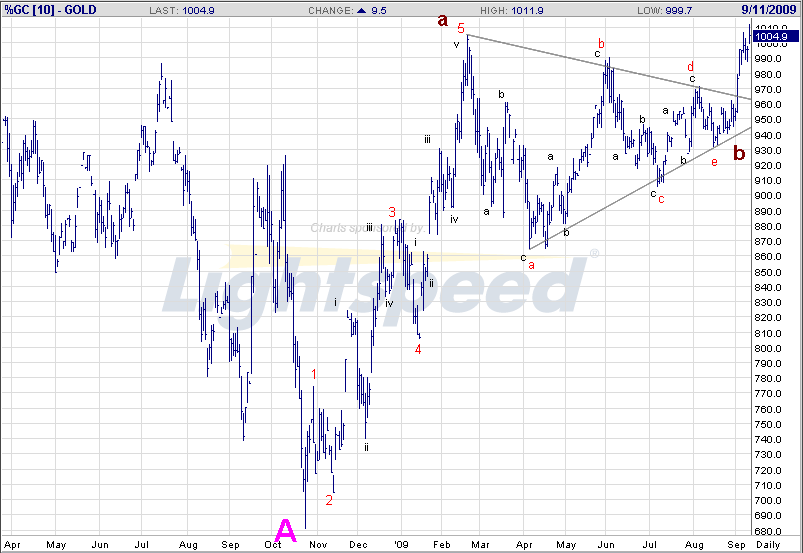
Task: Select the LAST: 1004.9 header readout
Action: (182, 10)
